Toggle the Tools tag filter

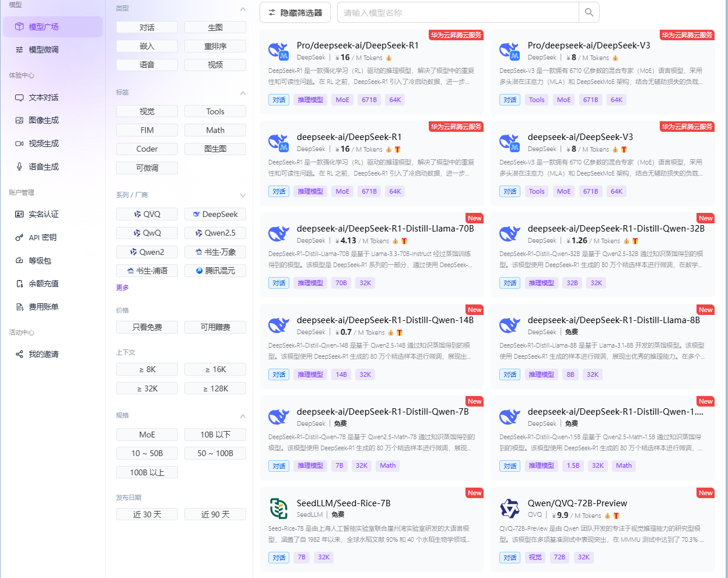coord(215,111)
